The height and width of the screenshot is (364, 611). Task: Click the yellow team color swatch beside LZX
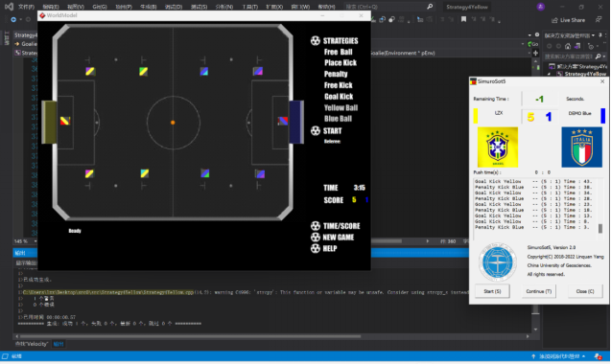click(476, 116)
